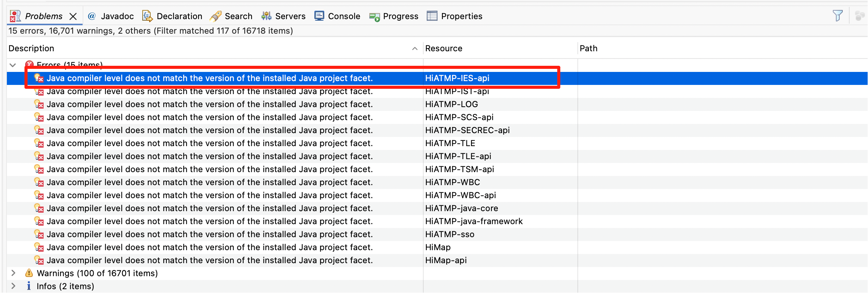
Task: Select the error row for HiMap-api
Action: click(437, 260)
